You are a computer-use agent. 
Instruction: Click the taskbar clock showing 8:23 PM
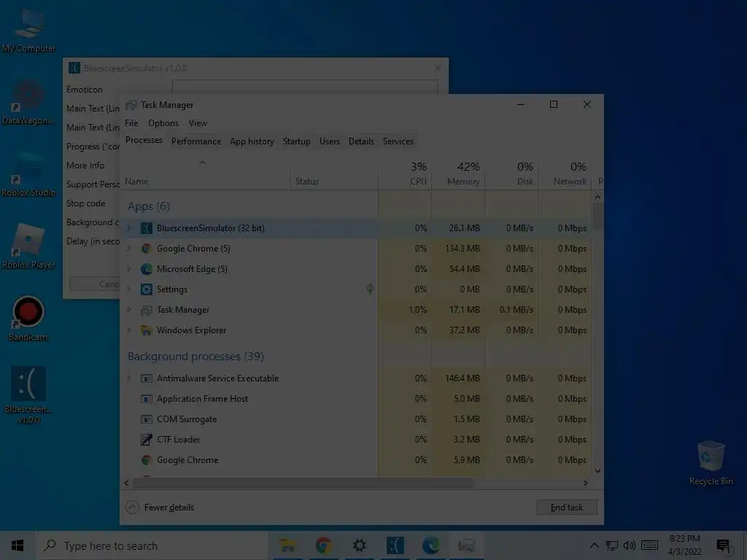tap(684, 545)
